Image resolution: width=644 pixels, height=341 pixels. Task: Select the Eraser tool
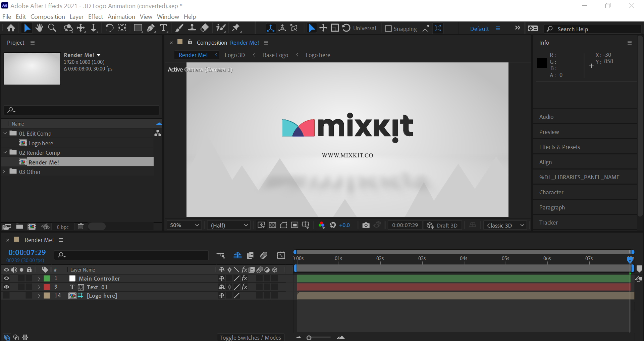click(204, 28)
